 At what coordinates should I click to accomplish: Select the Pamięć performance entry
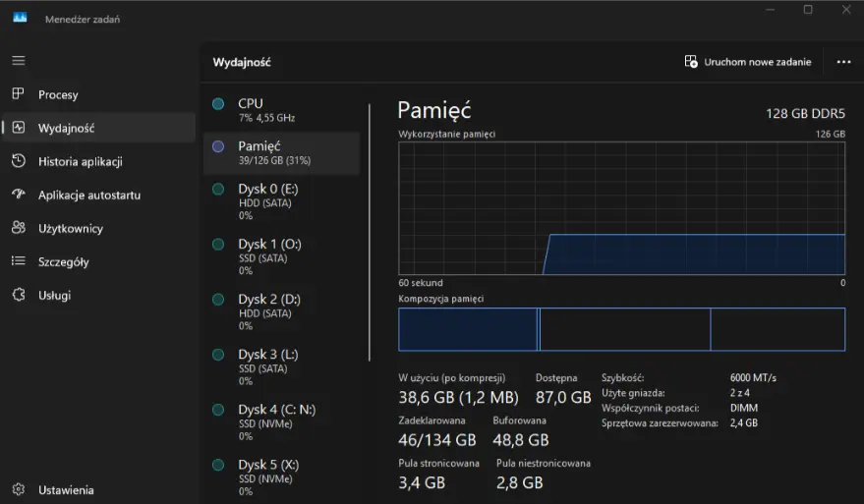(281, 152)
